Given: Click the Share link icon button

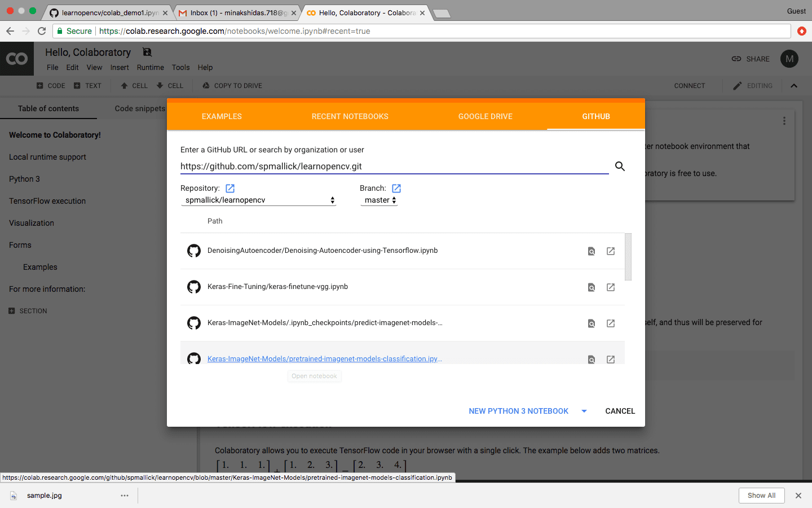Looking at the screenshot, I should click(751, 59).
